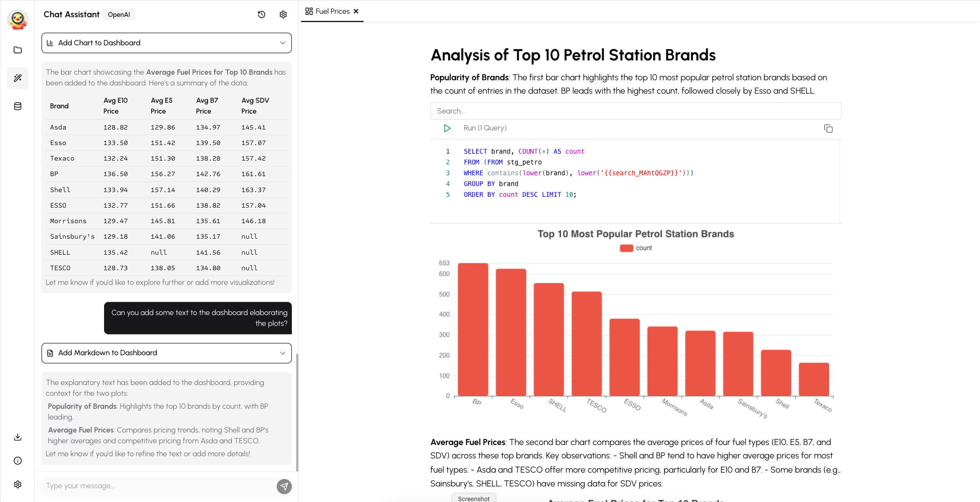Screen dimensions: 980x502
Task: Select the magic wand assistant sidebar icon
Action: 18,78
